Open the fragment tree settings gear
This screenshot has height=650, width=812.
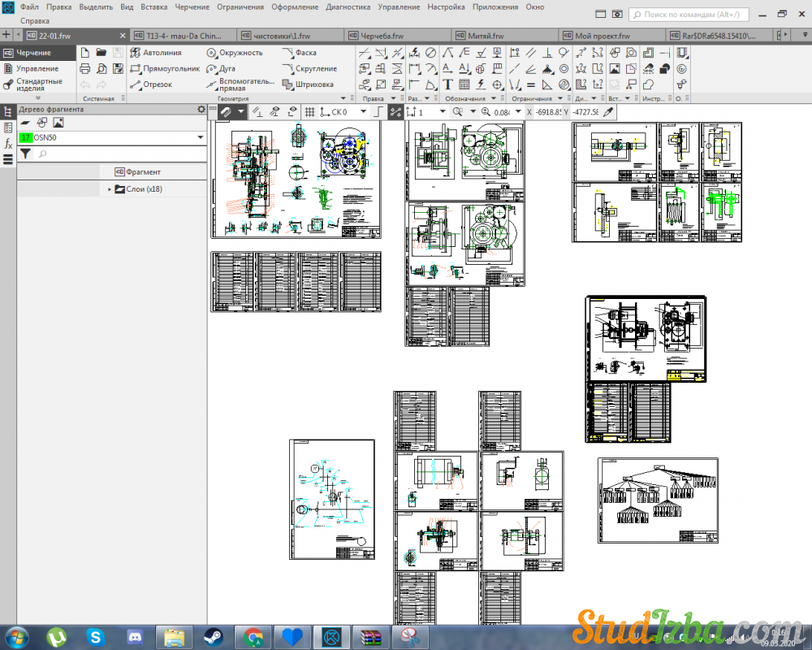(x=201, y=110)
